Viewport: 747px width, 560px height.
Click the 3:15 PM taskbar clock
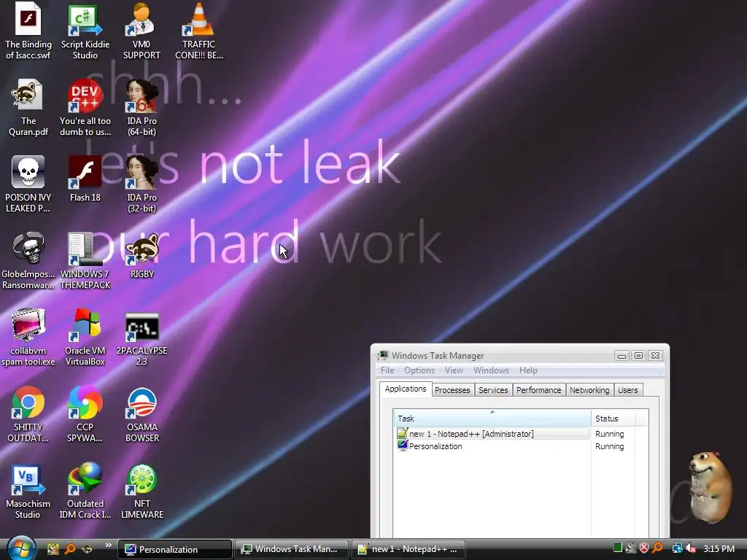point(719,548)
